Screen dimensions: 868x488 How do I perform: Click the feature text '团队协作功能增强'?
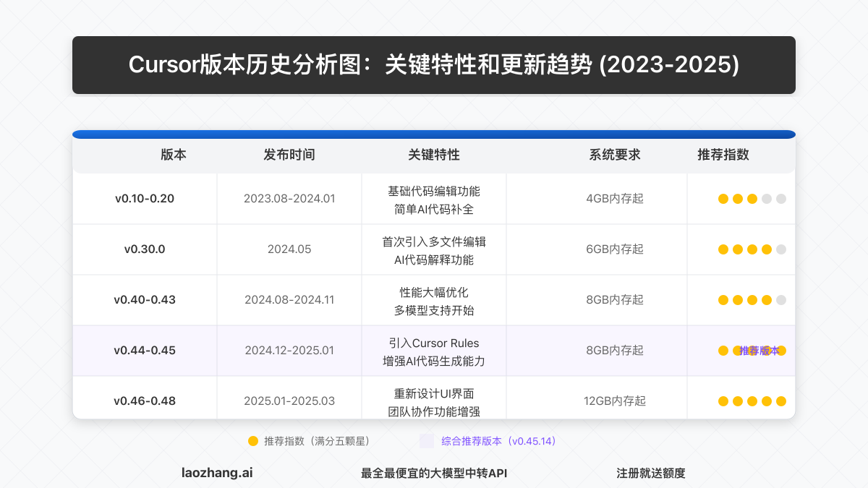pos(434,412)
